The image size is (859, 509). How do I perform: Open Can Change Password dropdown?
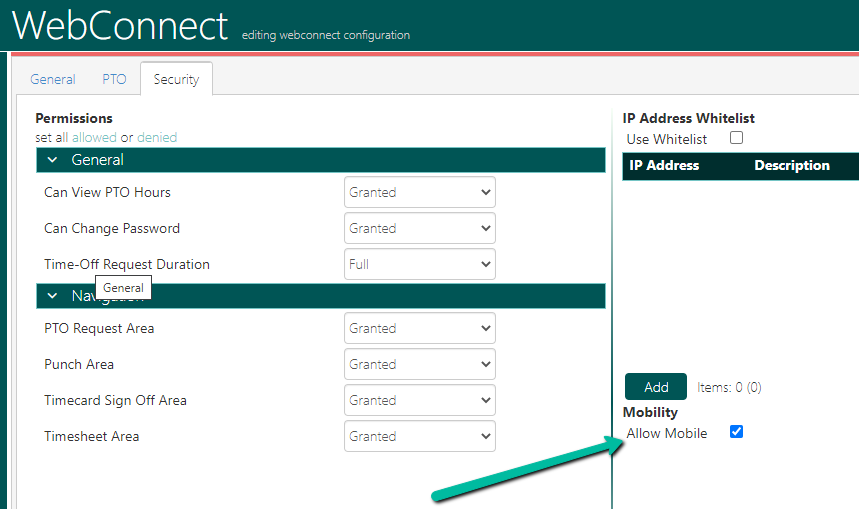click(420, 228)
